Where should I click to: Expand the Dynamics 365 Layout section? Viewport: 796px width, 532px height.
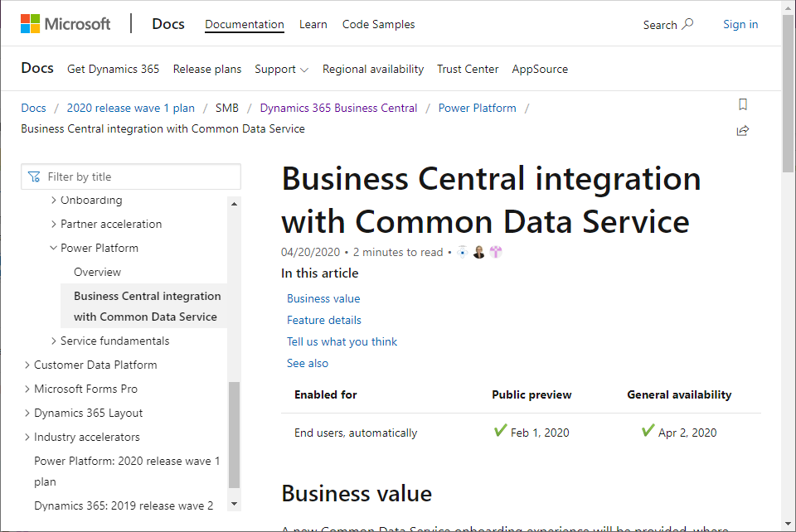(x=27, y=413)
